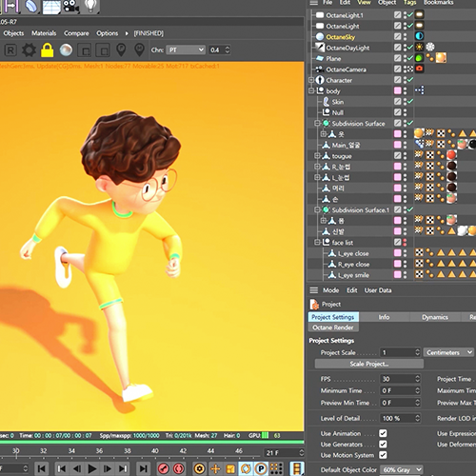
Task: Collapse the face list tree node
Action: pyautogui.click(x=317, y=243)
